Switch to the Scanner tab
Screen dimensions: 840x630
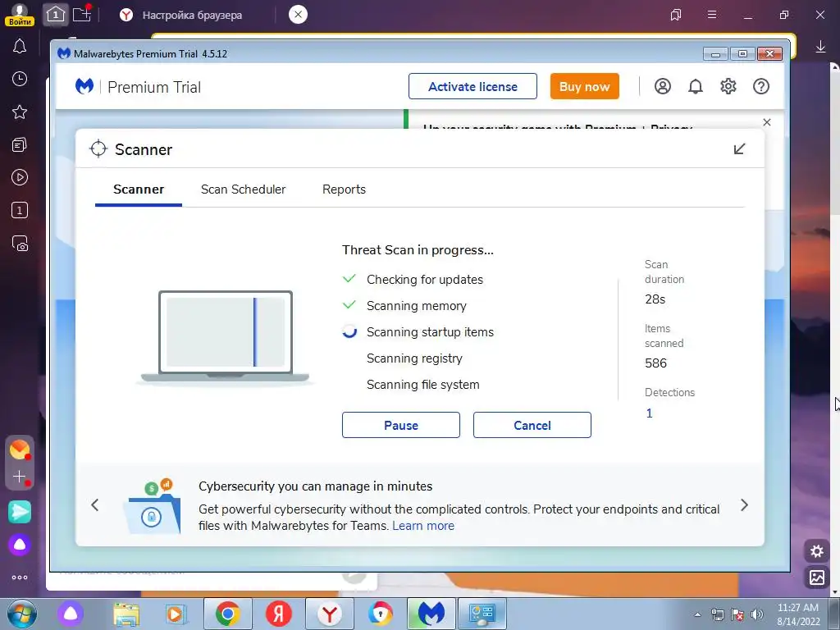[138, 189]
